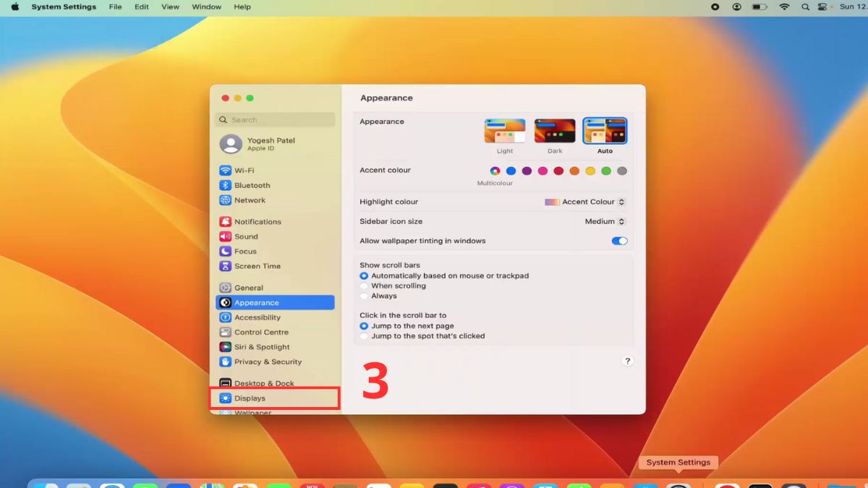Open the Sound settings pane
The width and height of the screenshot is (868, 488).
[x=246, y=236]
